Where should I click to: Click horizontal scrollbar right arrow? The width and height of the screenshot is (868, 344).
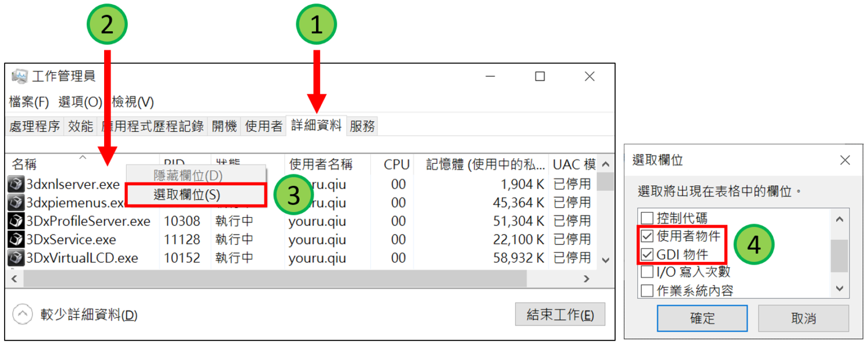tap(586, 279)
